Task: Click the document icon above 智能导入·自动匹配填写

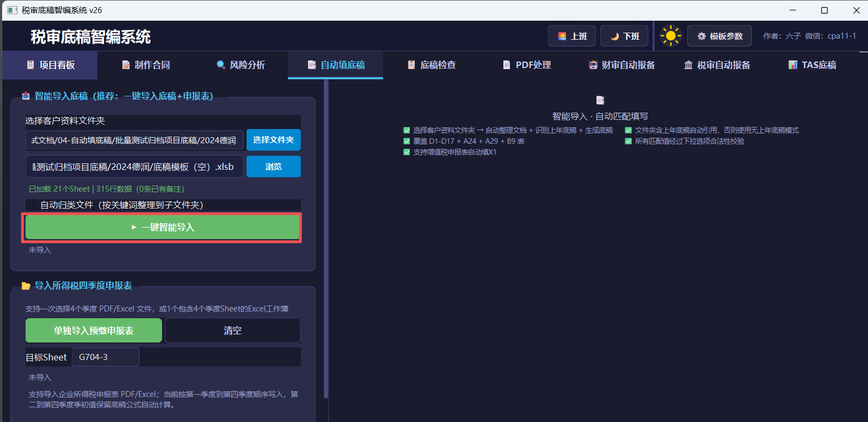Action: coord(600,100)
